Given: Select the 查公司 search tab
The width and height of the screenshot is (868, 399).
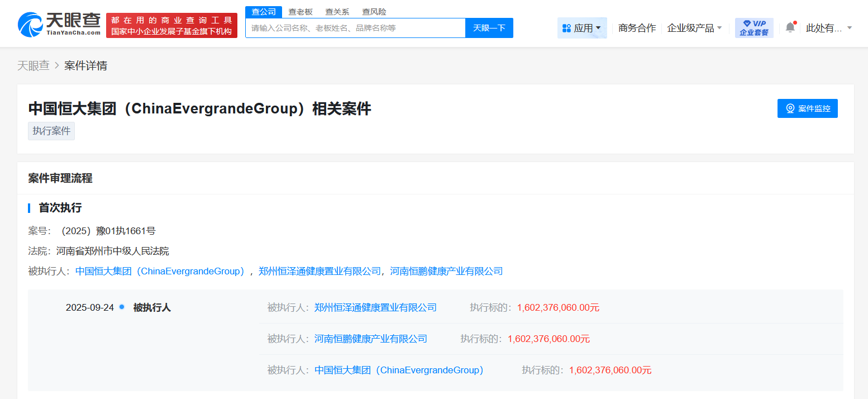Looking at the screenshot, I should point(264,12).
